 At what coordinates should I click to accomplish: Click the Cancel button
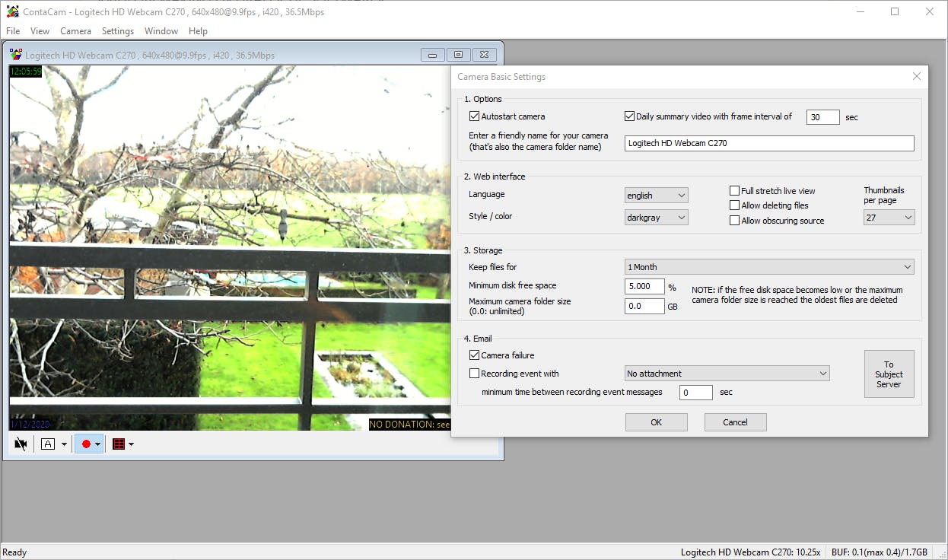click(735, 422)
